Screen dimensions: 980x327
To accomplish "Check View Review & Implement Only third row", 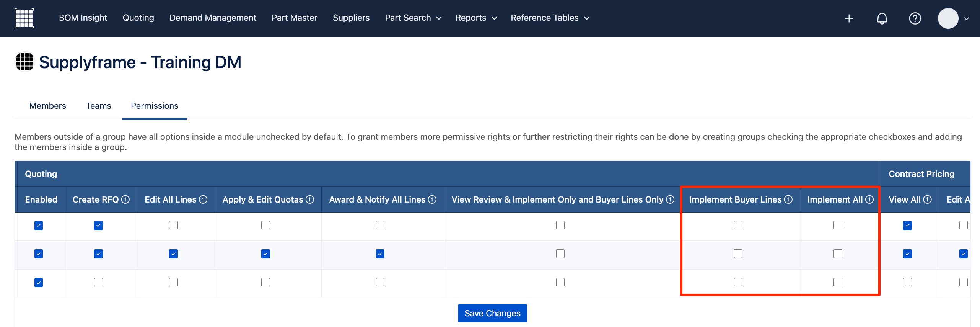I will click(560, 282).
